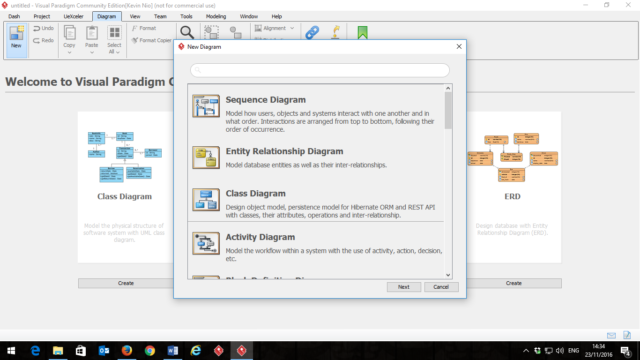Screen dimensions: 640x360
Task: Click the New diagram toolbar icon
Action: pos(16,37)
